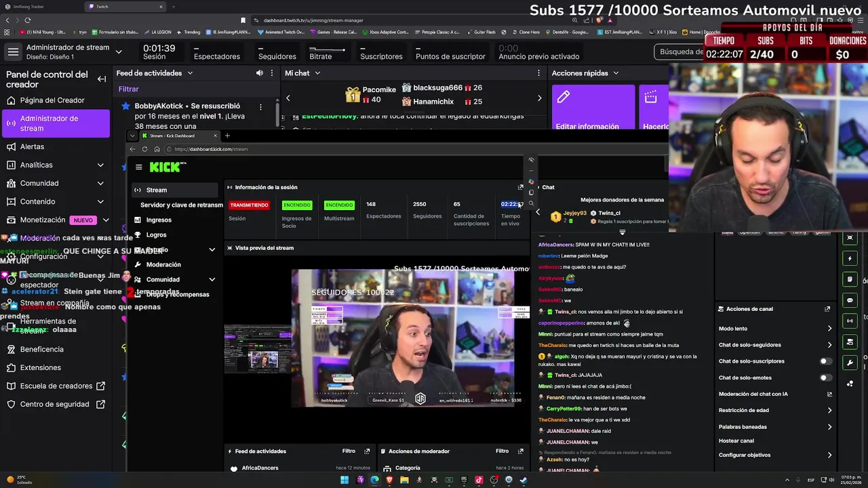Open Modo lento settings

pos(774,328)
